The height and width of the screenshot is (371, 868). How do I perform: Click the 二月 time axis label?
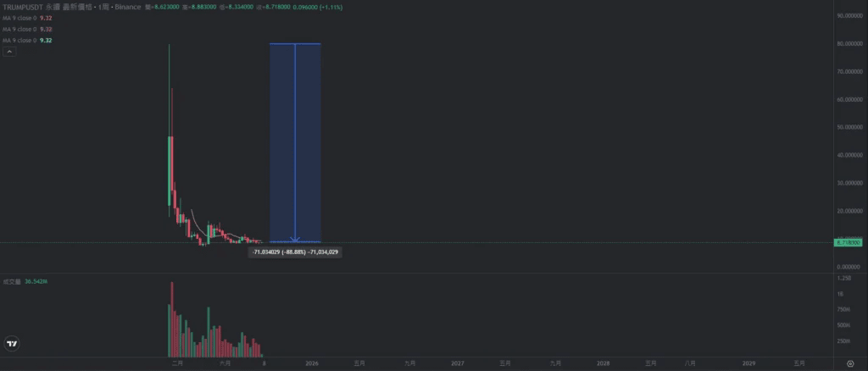point(177,363)
